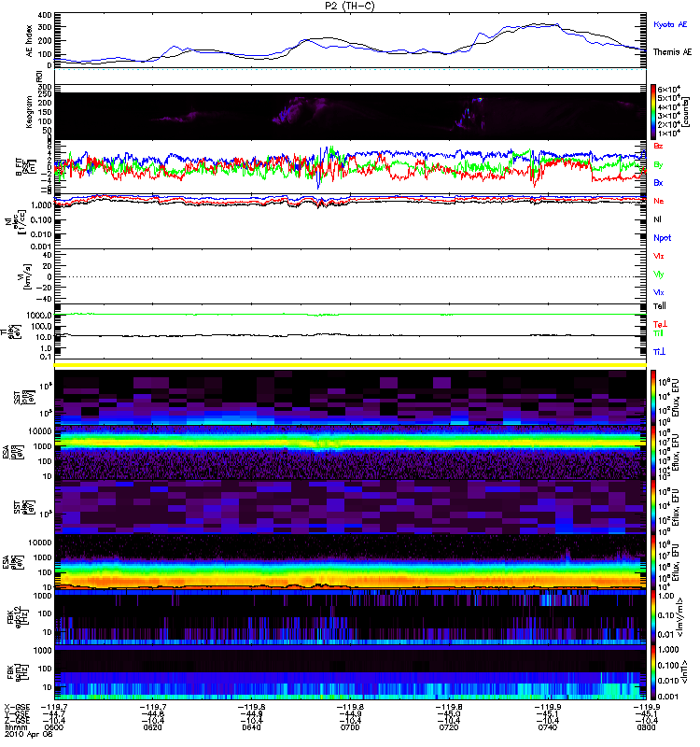Click the blue Bx legend label
Viewport: 700px width, 747px height.
[x=658, y=183]
